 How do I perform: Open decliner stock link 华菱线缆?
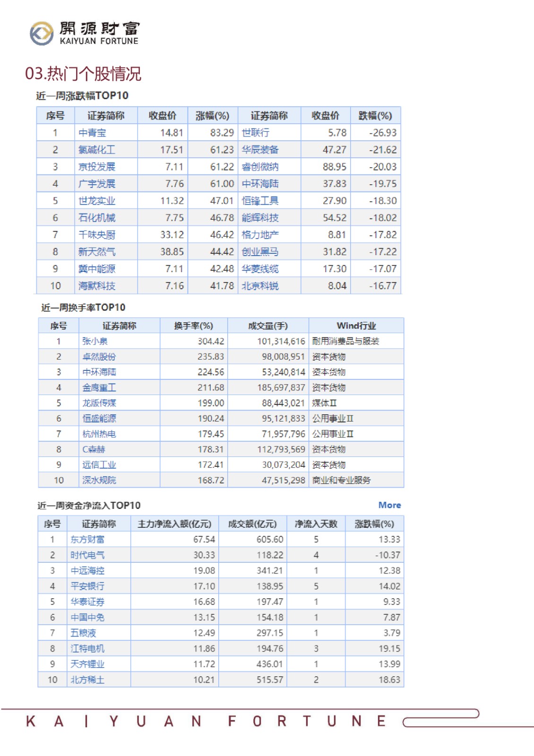coord(260,269)
